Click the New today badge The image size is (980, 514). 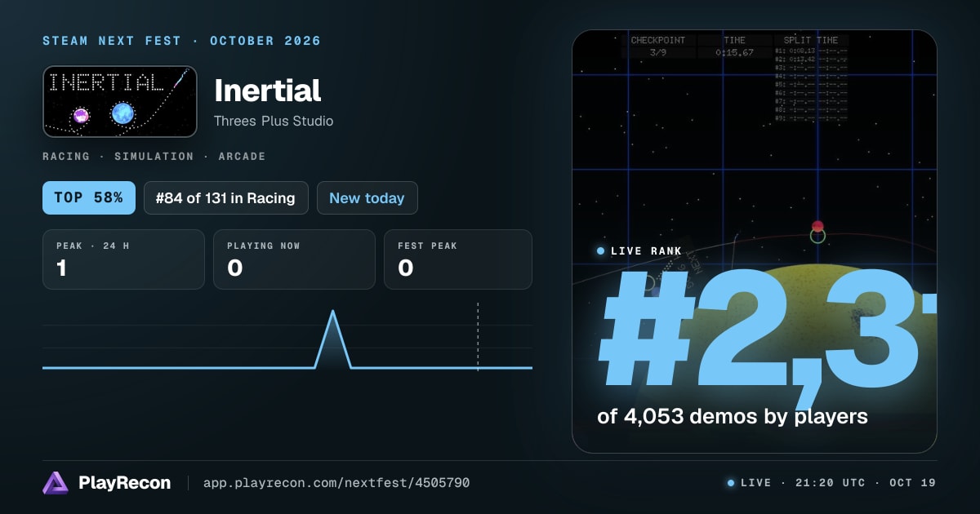tap(367, 197)
